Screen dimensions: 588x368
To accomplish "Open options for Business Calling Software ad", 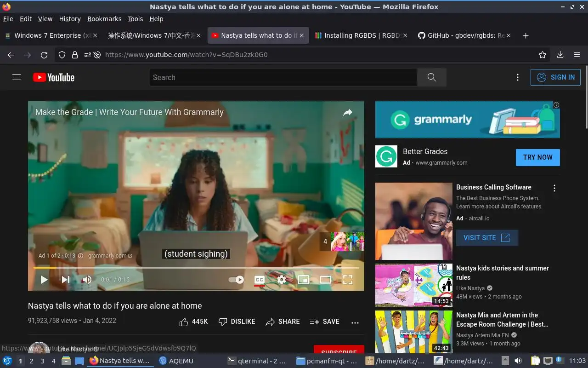I will (x=554, y=188).
